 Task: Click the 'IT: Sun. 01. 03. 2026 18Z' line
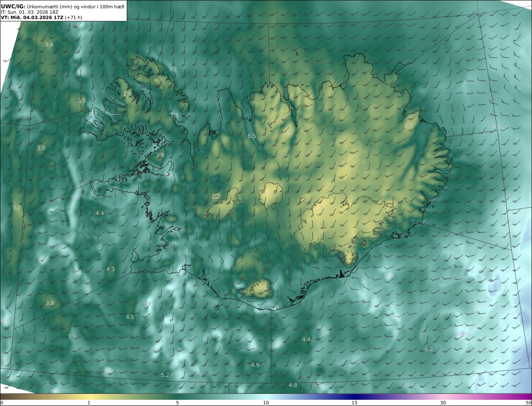click(x=30, y=12)
